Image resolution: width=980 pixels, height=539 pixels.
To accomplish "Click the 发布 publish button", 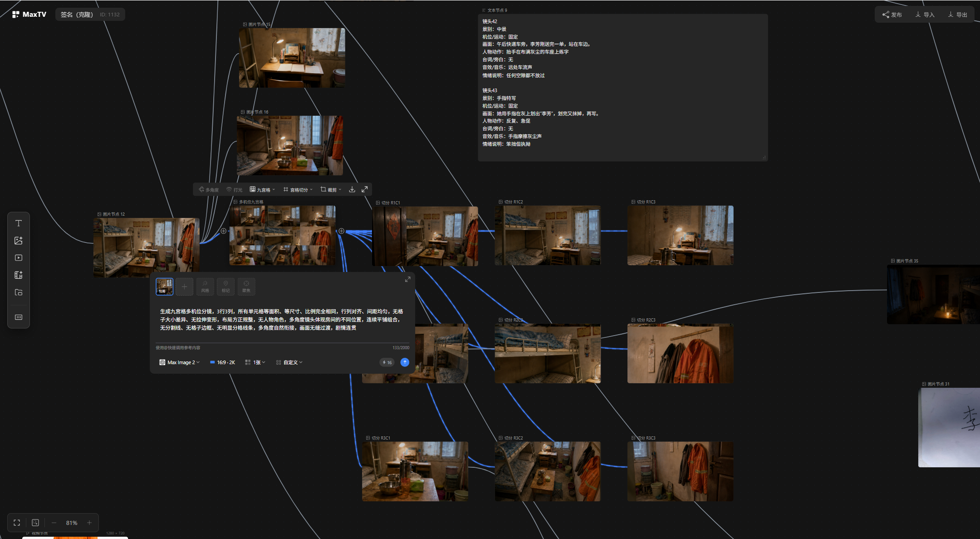I will 892,15.
